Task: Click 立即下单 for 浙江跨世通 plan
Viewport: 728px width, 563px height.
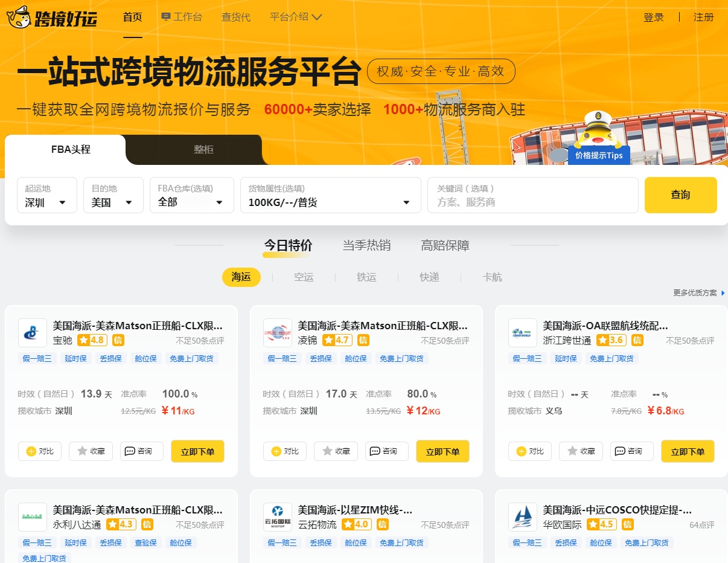Action: pos(688,451)
